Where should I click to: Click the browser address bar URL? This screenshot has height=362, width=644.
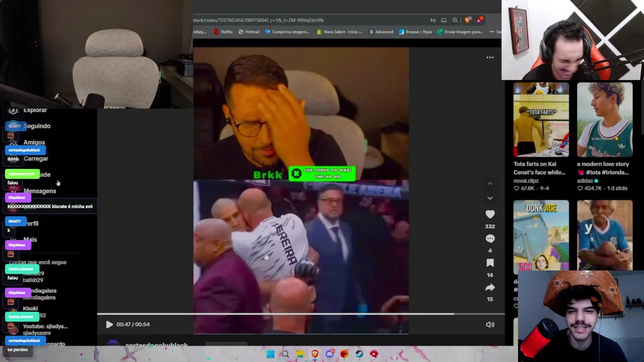click(258, 20)
